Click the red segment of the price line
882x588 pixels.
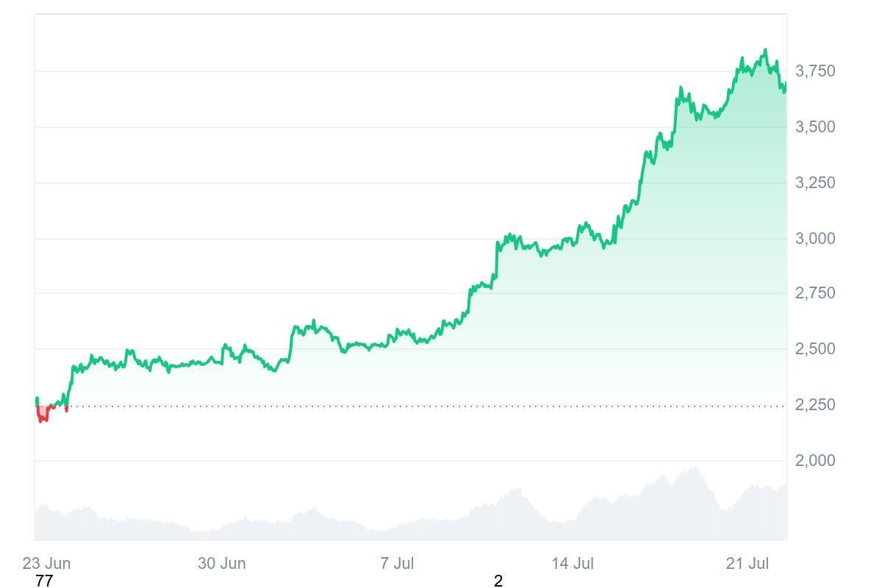42,416
